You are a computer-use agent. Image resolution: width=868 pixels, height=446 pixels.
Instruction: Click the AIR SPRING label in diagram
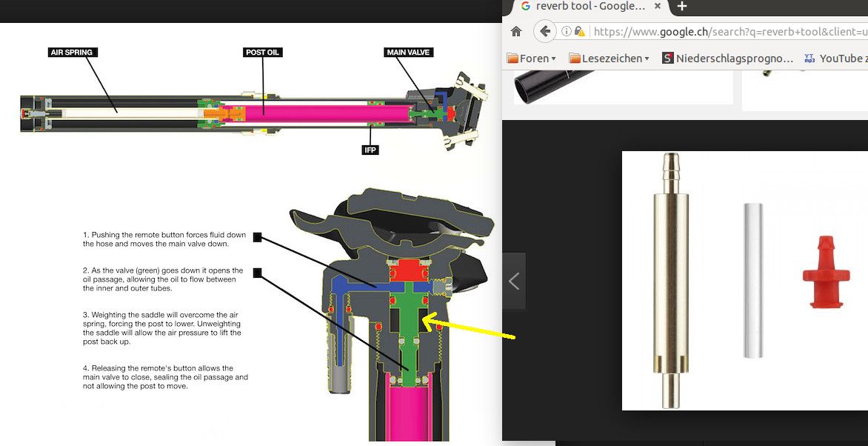pos(72,53)
